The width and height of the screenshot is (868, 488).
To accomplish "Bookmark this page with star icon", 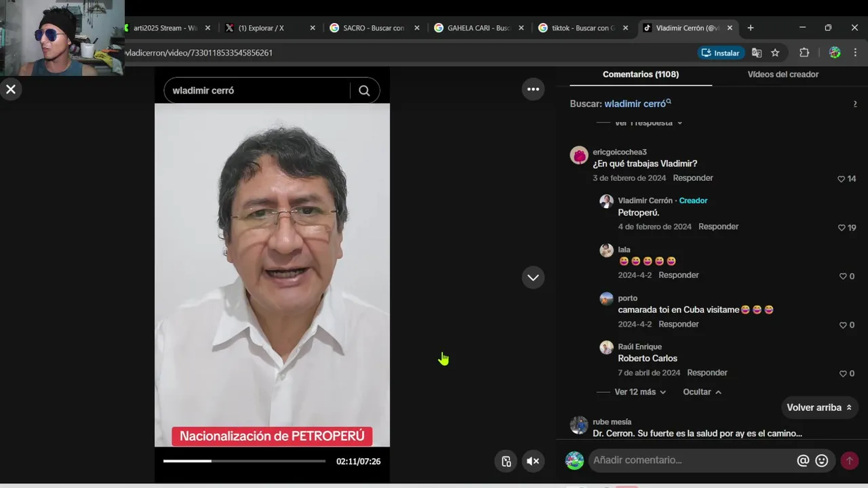I will (775, 53).
